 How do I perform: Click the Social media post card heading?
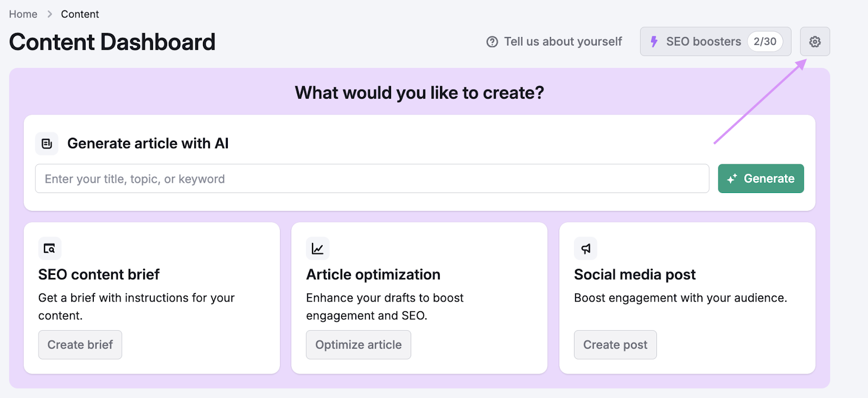click(x=635, y=274)
